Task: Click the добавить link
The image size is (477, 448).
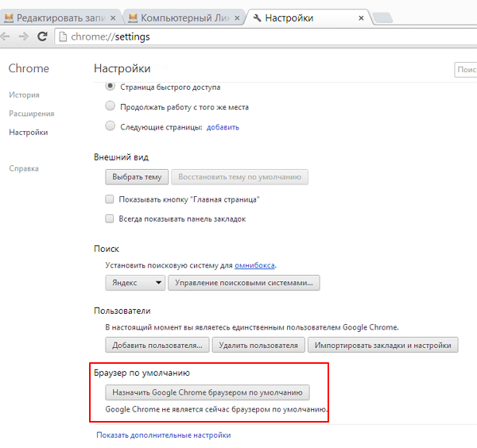Action: pyautogui.click(x=223, y=127)
